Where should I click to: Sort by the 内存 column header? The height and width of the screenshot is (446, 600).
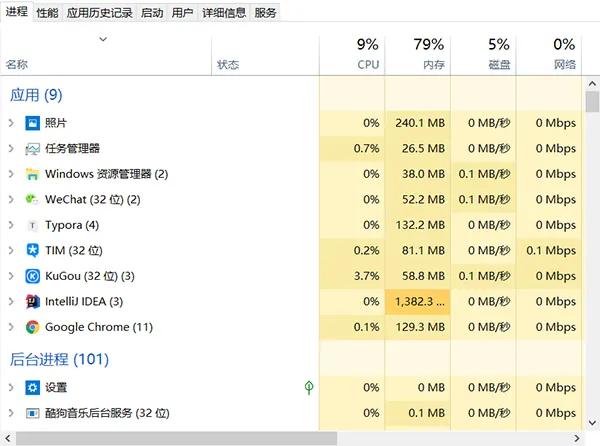(417, 56)
